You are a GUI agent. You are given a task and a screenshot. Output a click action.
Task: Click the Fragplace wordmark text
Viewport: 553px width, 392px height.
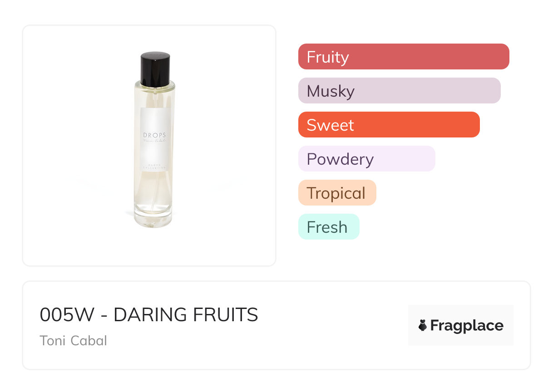click(467, 325)
